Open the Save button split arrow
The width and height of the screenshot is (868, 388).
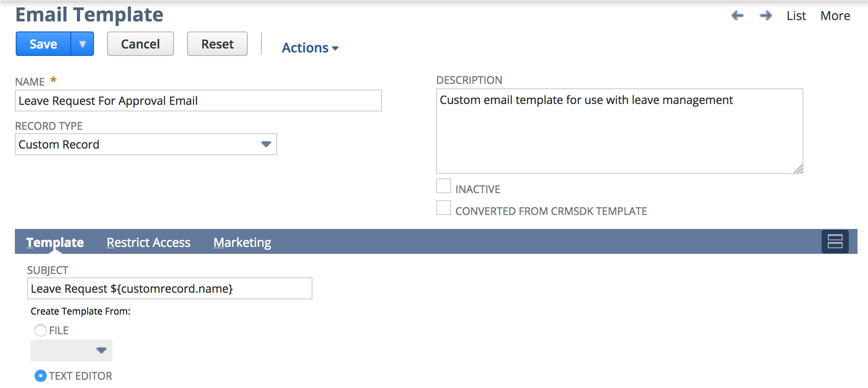point(82,44)
